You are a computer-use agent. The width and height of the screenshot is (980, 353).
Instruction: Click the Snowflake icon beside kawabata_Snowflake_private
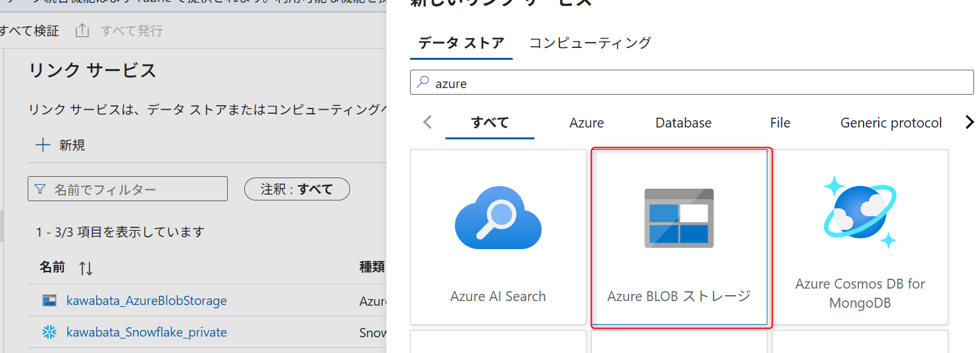point(49,333)
